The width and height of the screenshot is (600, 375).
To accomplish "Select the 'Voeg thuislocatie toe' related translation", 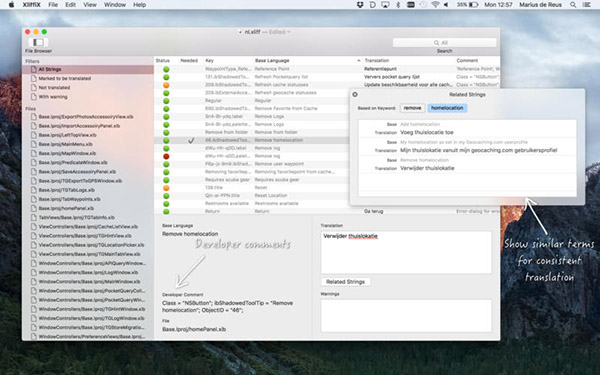I will coord(427,132).
